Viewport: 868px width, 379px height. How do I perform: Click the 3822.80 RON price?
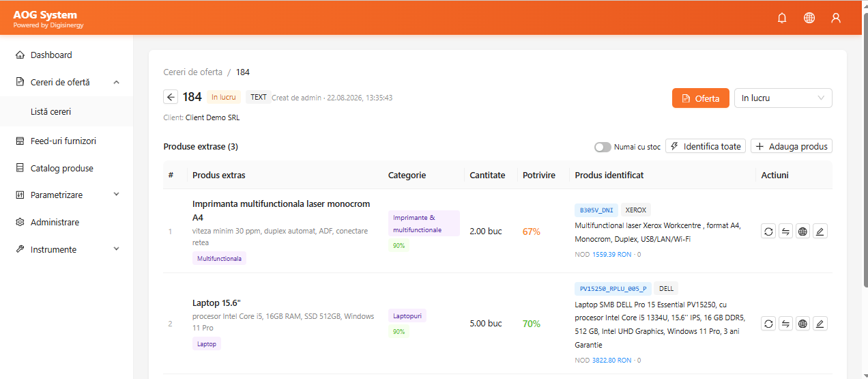tap(611, 361)
